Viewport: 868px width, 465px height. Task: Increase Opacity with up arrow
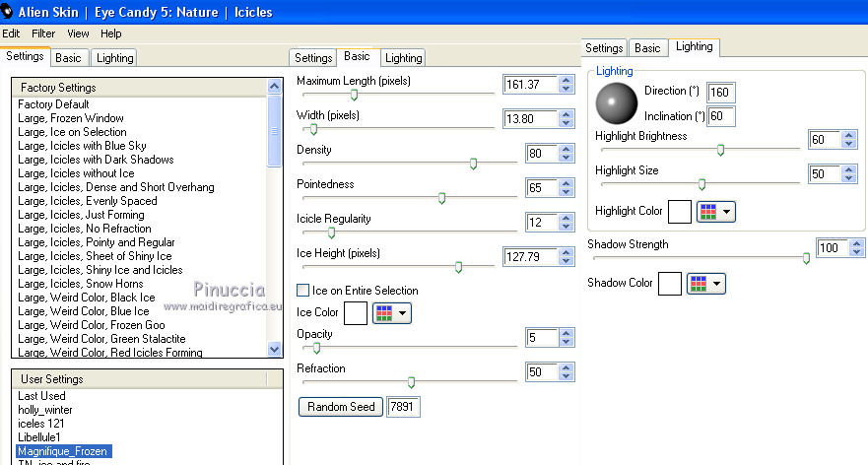[566, 333]
